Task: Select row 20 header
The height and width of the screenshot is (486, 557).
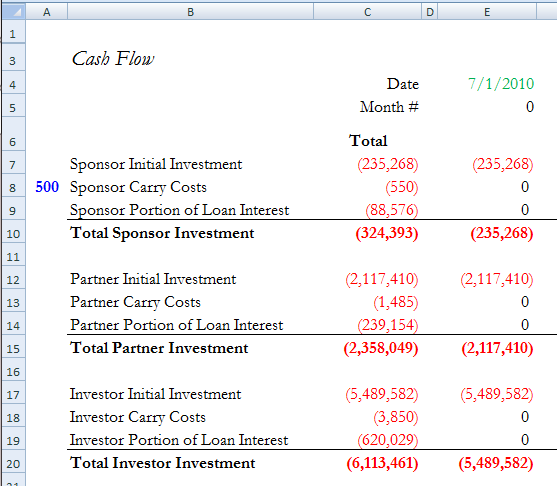Action: point(13,464)
